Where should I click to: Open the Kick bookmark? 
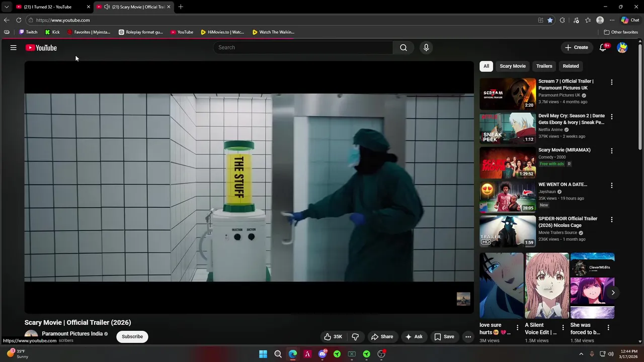(52, 32)
